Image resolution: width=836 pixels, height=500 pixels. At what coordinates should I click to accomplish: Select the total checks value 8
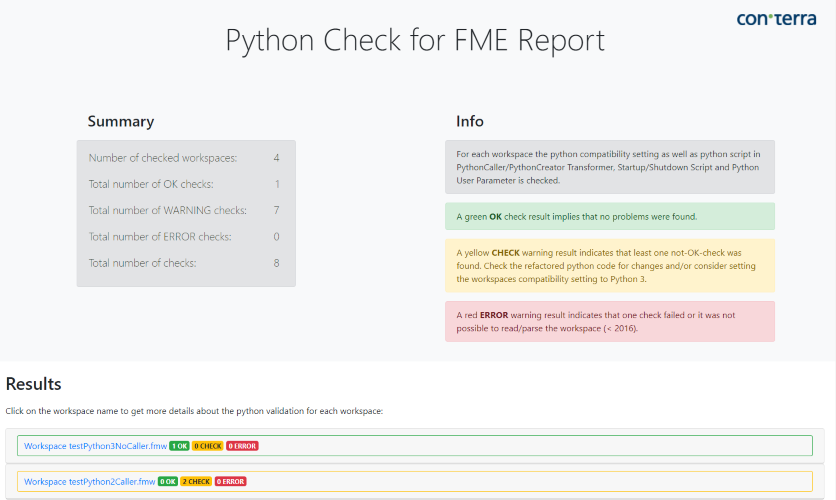(x=276, y=263)
